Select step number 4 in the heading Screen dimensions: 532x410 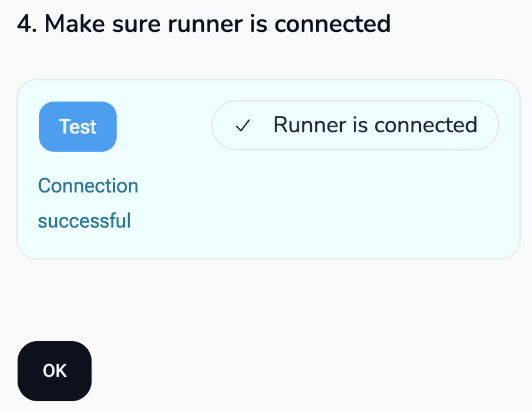pyautogui.click(x=22, y=23)
